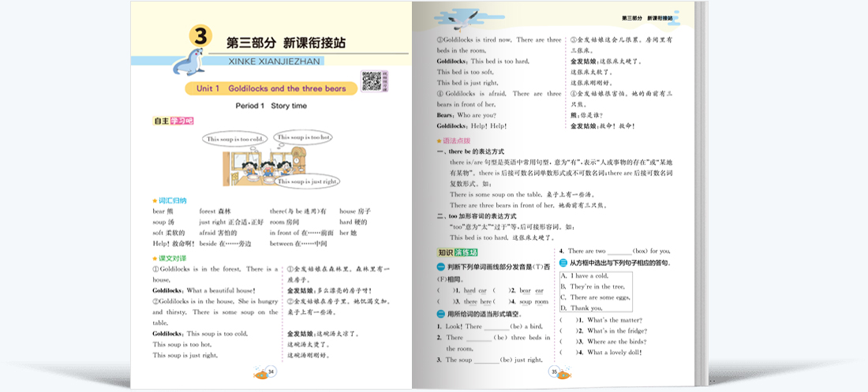Viewport: 868px width, 392px height.
Task: Click the vocabulary entry 'her 她'
Action: (x=348, y=233)
